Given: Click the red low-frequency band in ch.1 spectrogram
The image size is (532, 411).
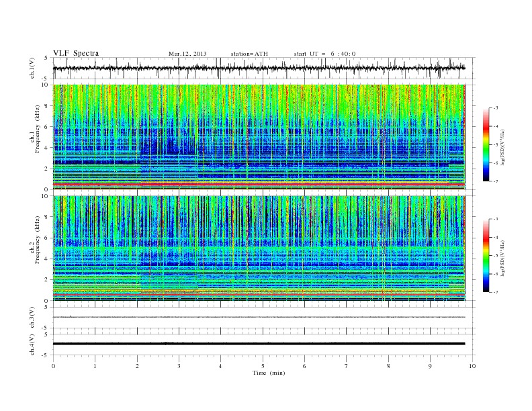Looking at the screenshot, I should click(x=259, y=184).
